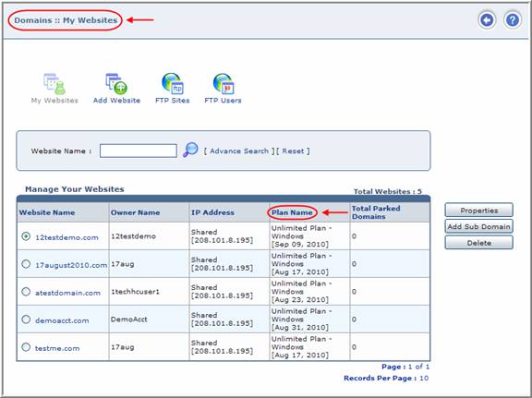Click the magnifier search icon
The width and height of the screenshot is (532, 398).
190,150
